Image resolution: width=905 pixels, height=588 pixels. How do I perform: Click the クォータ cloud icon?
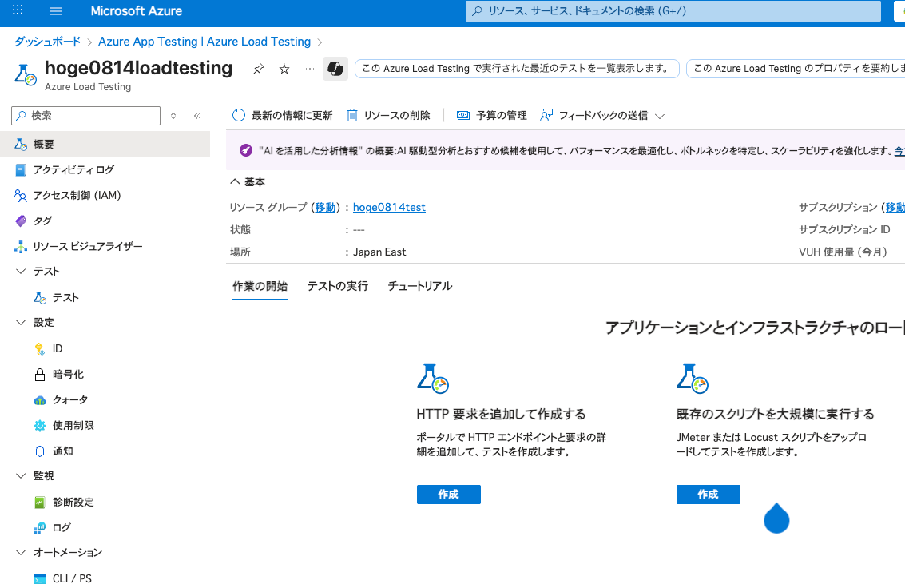40,400
